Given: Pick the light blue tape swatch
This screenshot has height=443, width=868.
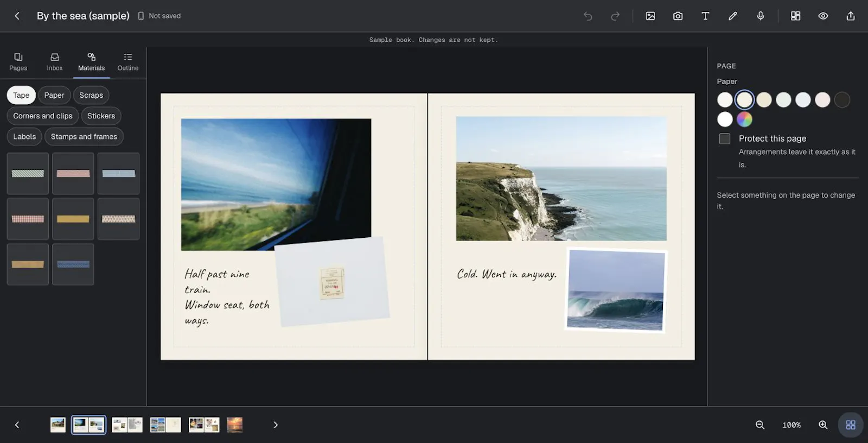Looking at the screenshot, I should pos(118,174).
